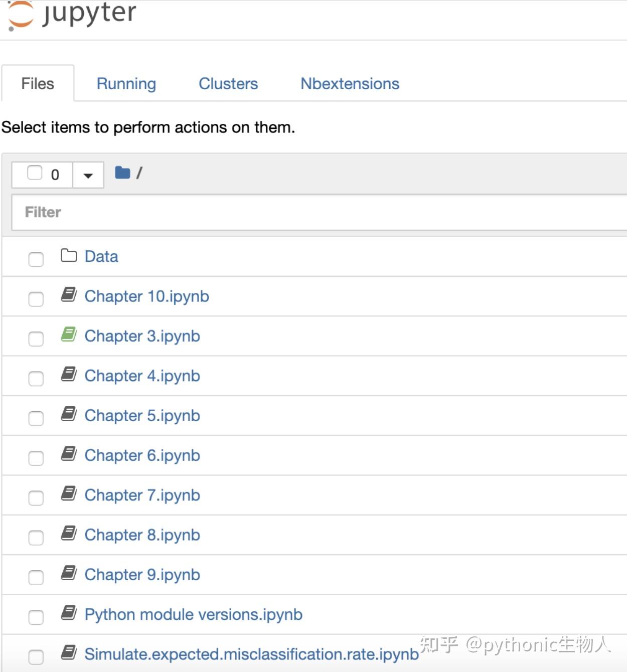Click the blue root folder icon
Screen dimensions: 627x672
pos(122,173)
